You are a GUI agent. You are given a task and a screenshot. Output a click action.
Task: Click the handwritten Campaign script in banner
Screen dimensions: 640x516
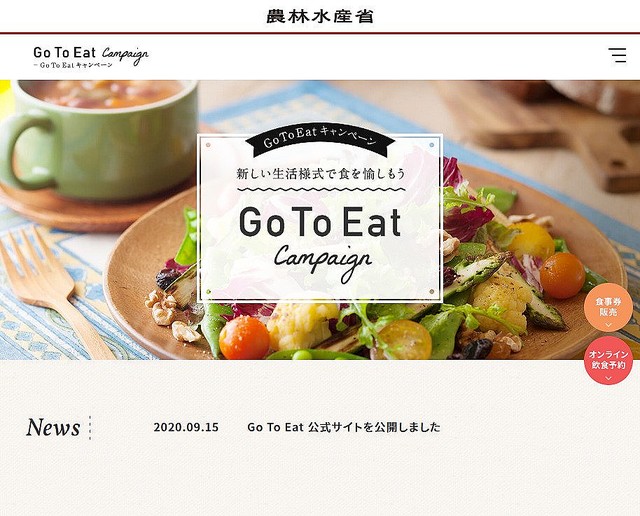pyautogui.click(x=323, y=261)
